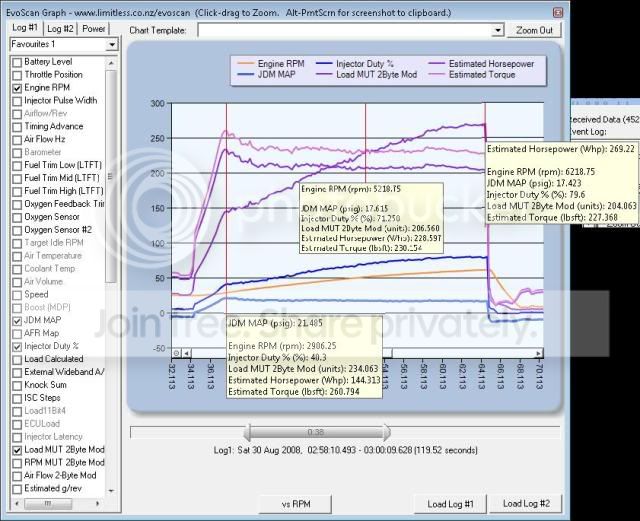Enable the RPM MUT 2Byte Mod checkbox

(17, 463)
